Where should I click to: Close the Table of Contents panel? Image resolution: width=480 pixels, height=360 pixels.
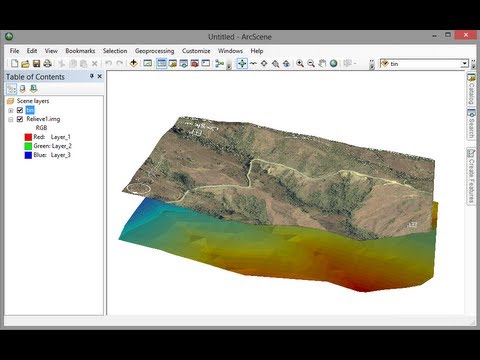99,76
